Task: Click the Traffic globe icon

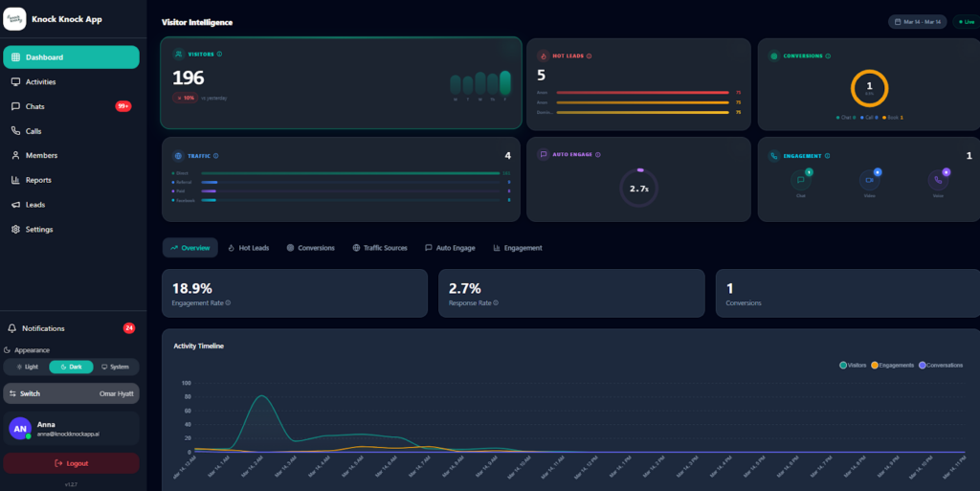Action: (x=178, y=155)
